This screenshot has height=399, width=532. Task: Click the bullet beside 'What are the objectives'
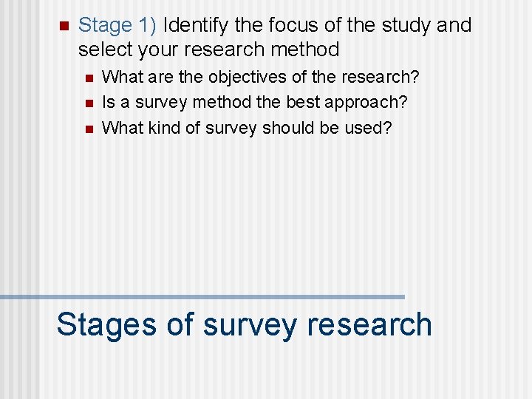pos(89,78)
